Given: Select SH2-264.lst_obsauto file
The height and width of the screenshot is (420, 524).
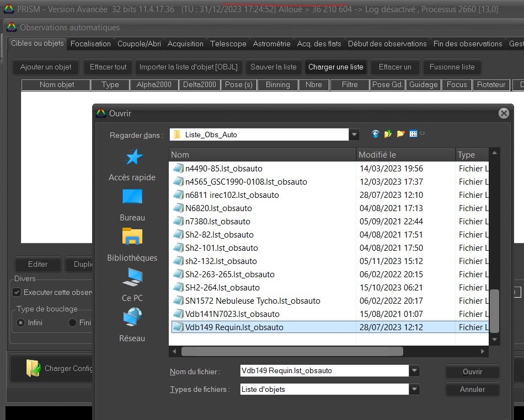Looking at the screenshot, I should coord(222,288).
